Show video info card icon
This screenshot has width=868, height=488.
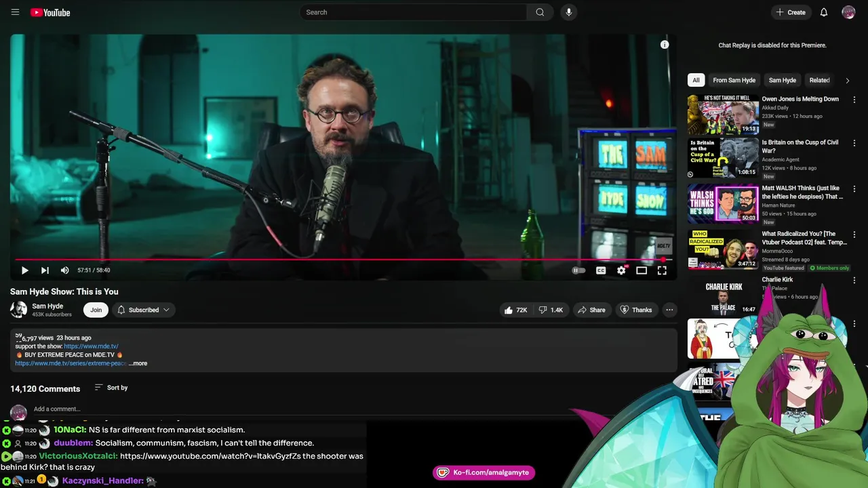click(665, 45)
